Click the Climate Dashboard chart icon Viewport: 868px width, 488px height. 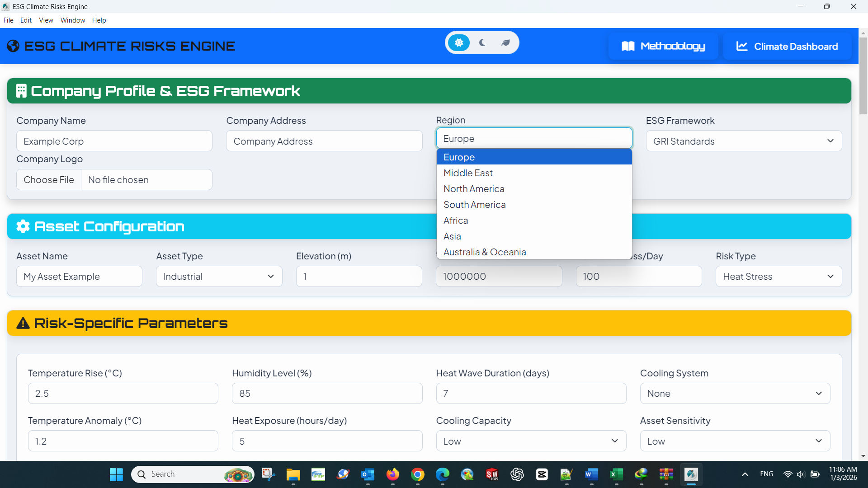[741, 46]
